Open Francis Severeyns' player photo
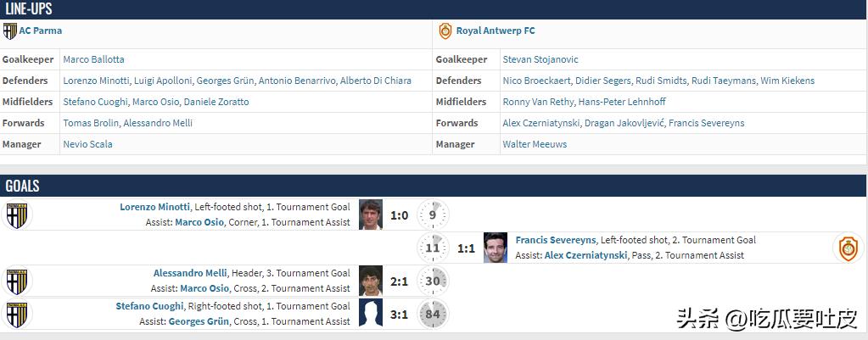 496,248
